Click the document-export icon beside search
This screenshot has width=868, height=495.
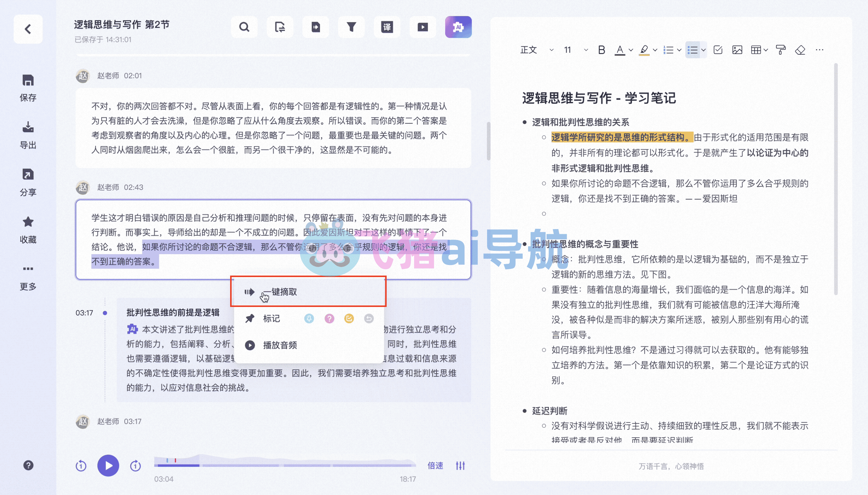pos(280,27)
